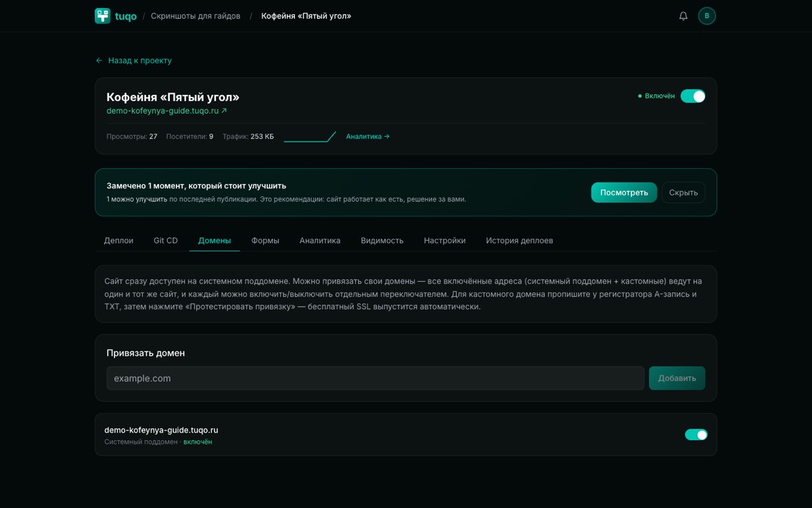
Task: Click the "Привязать домен" heading
Action: tap(145, 353)
